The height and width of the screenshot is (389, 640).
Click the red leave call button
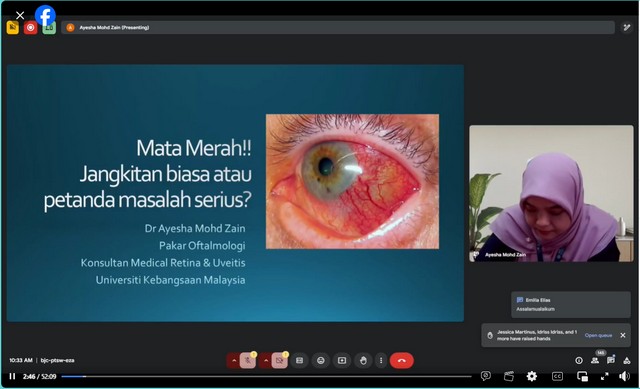pos(402,360)
